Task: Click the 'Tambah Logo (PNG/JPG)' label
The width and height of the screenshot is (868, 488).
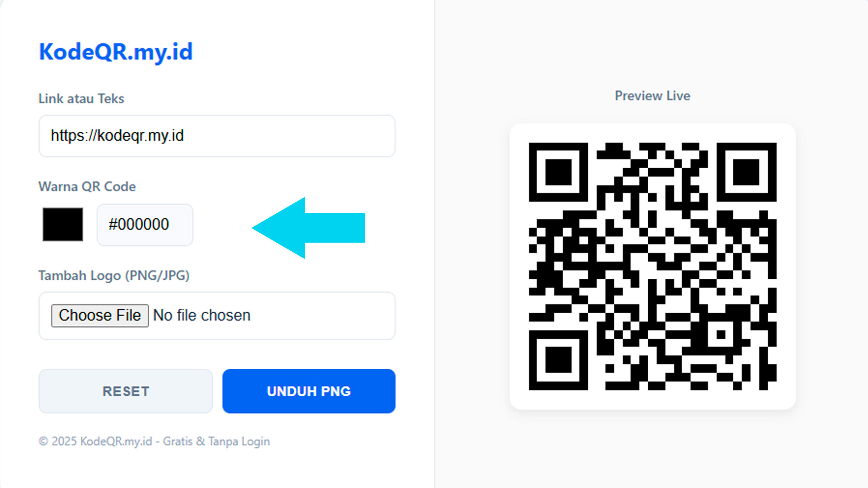Action: pyautogui.click(x=114, y=276)
